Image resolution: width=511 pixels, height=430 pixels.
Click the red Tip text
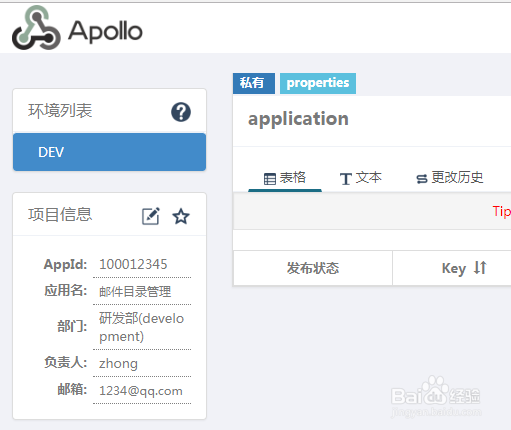click(x=502, y=212)
